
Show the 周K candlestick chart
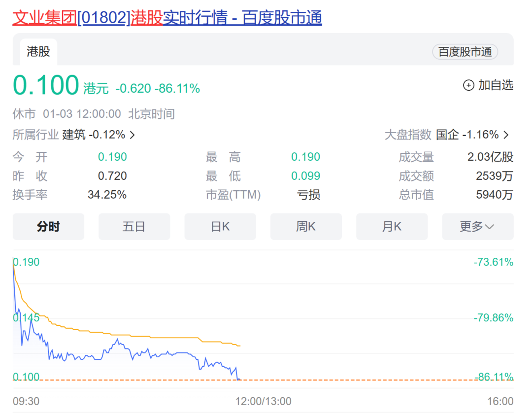tap(306, 226)
